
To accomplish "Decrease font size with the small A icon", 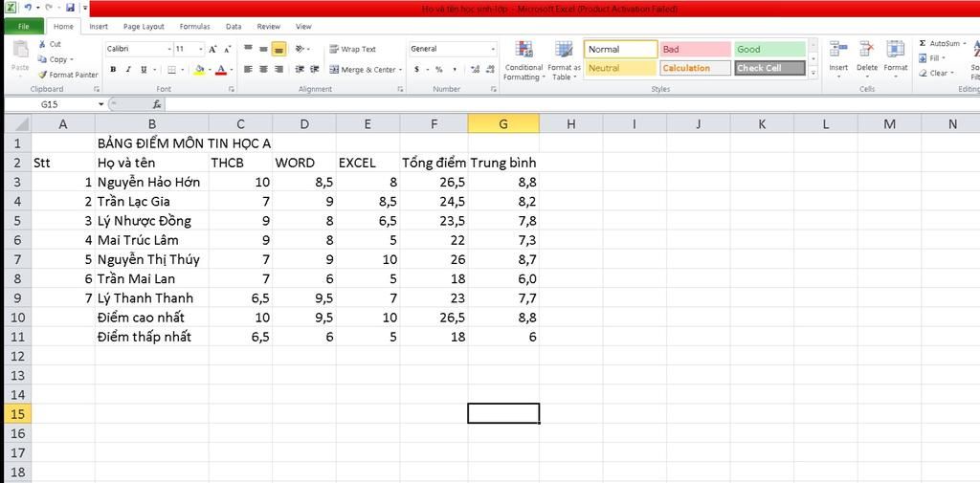I will coord(228,49).
